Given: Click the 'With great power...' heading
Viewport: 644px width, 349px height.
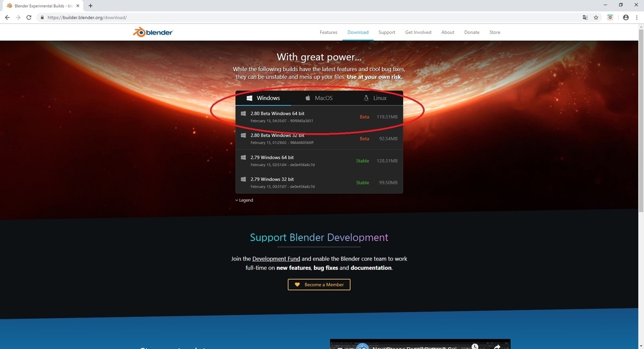Looking at the screenshot, I should [319, 57].
